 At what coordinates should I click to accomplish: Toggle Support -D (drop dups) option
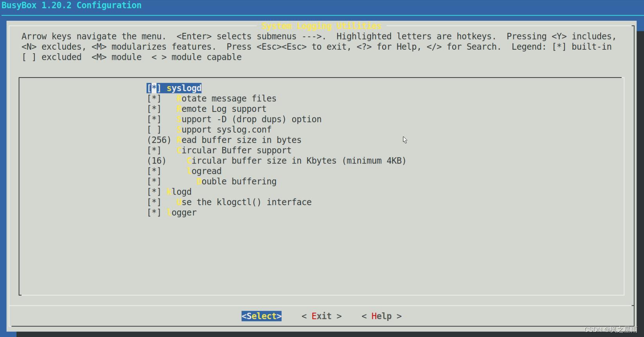[x=154, y=119]
